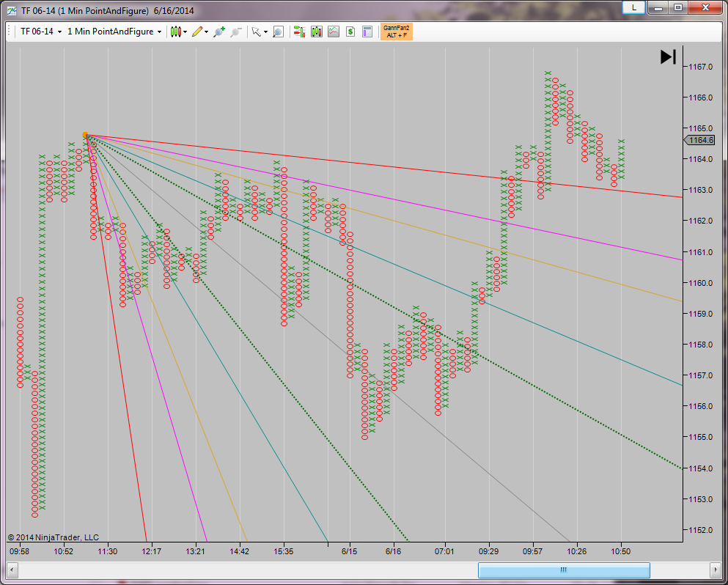Expand the cursor type dropdown arrow

coord(265,32)
